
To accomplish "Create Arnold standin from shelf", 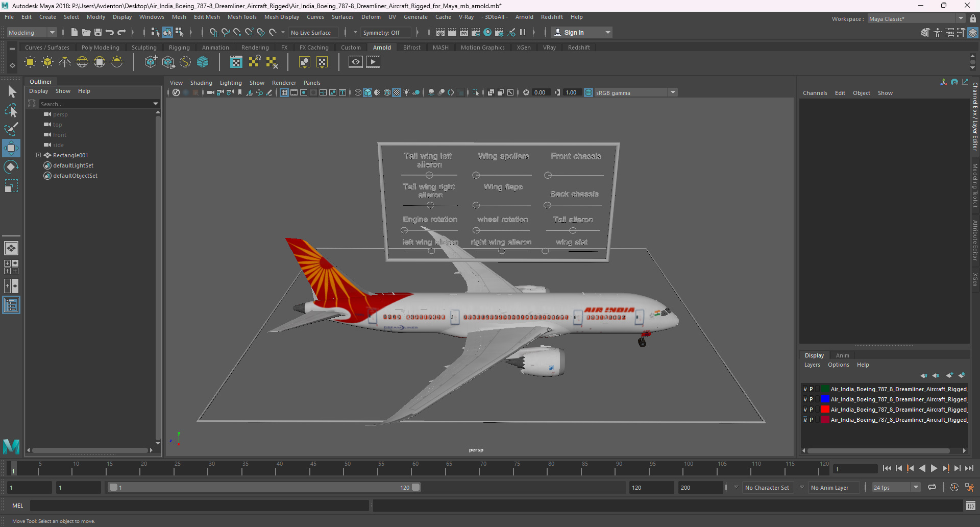I will pos(151,62).
